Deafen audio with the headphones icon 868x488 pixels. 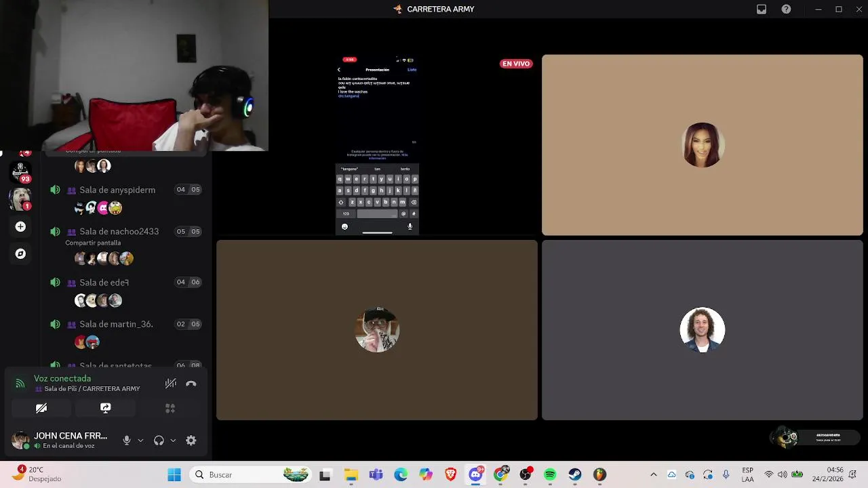coord(159,441)
